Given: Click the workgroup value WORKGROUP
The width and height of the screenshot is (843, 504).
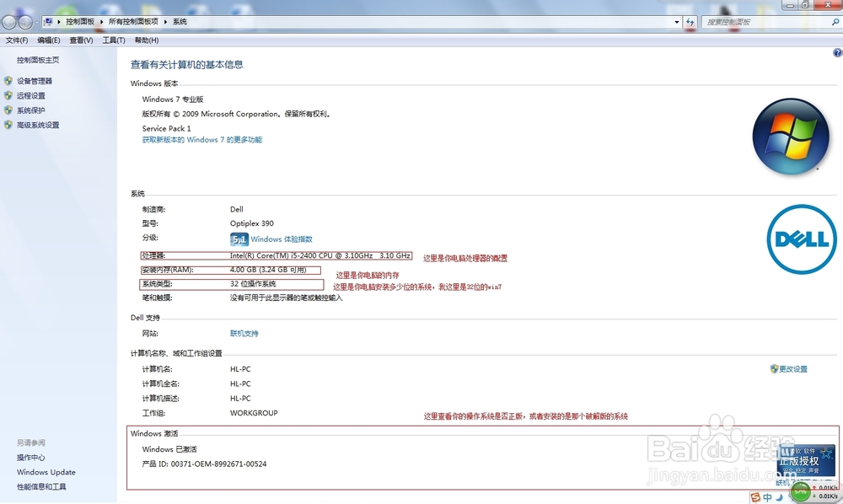Looking at the screenshot, I should [x=254, y=413].
